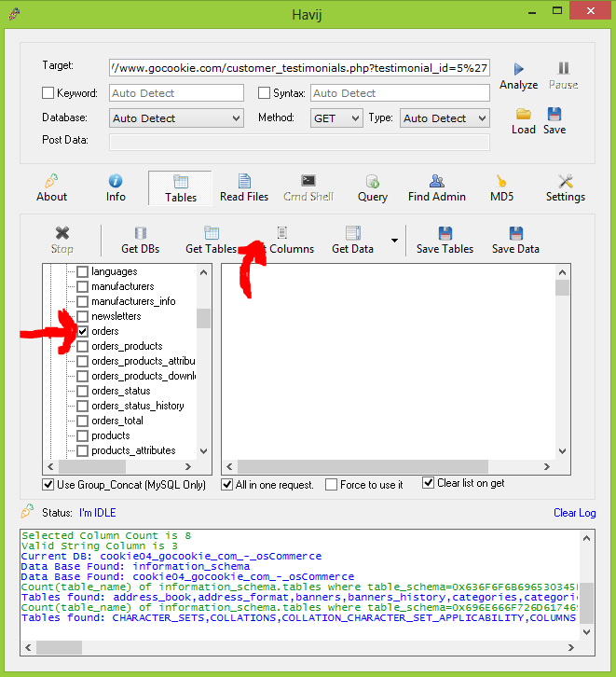Open the About carrot icon
Screen dimensions: 616x677
point(51,181)
